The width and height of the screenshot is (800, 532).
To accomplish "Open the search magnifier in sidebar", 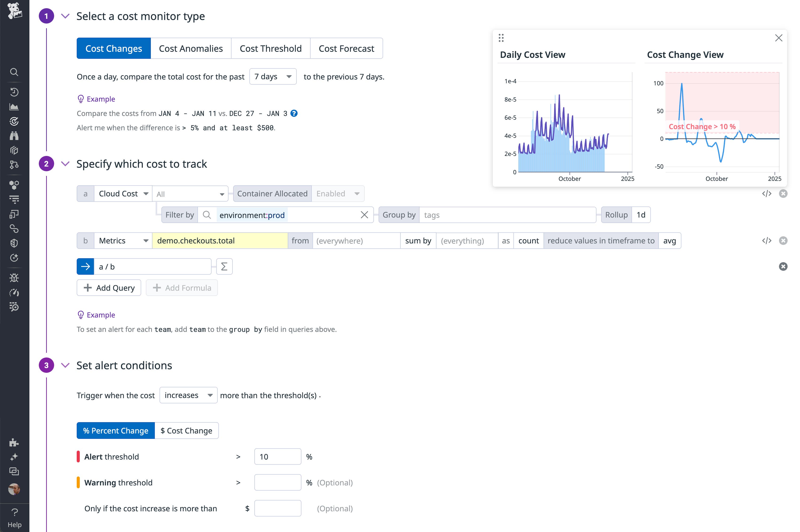I will 14,72.
